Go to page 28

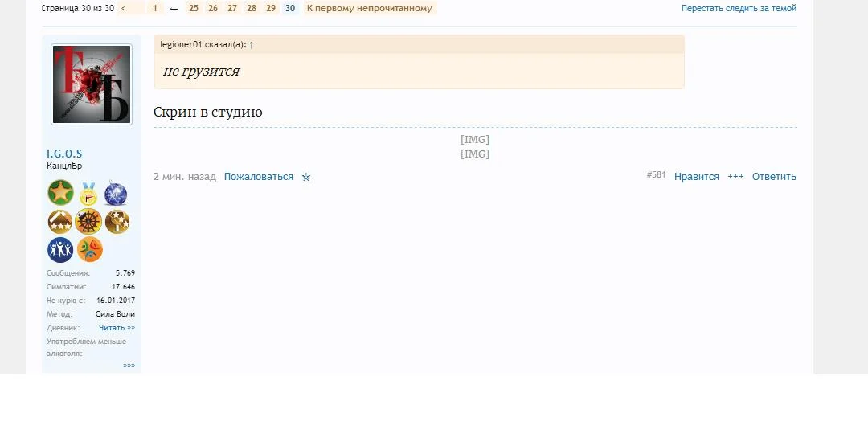[252, 8]
